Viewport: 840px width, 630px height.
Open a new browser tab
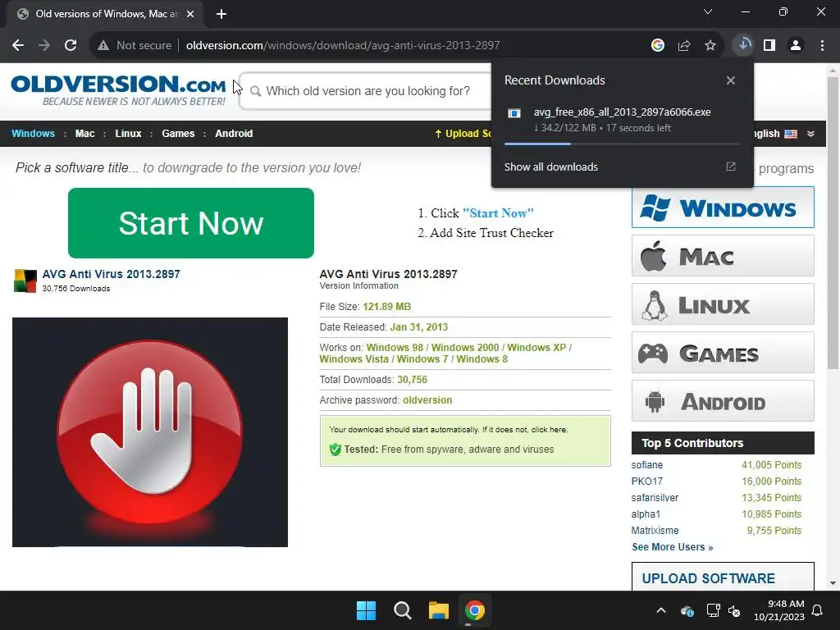click(x=221, y=14)
